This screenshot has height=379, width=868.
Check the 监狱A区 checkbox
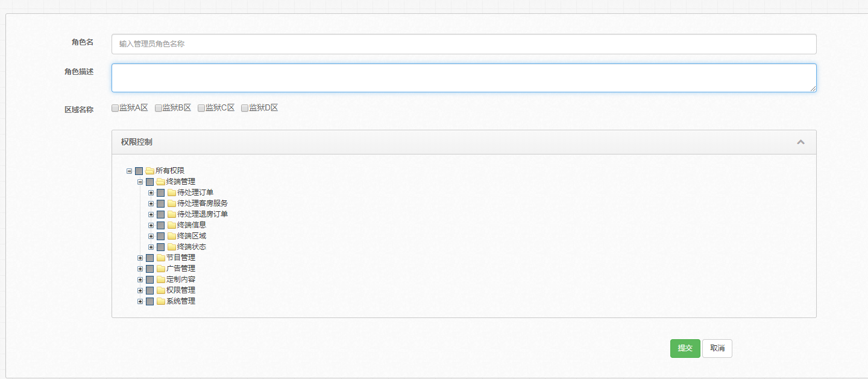tap(115, 108)
